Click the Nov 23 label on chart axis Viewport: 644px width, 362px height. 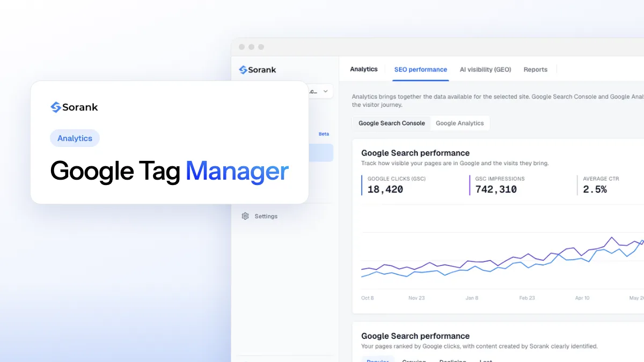pyautogui.click(x=416, y=298)
